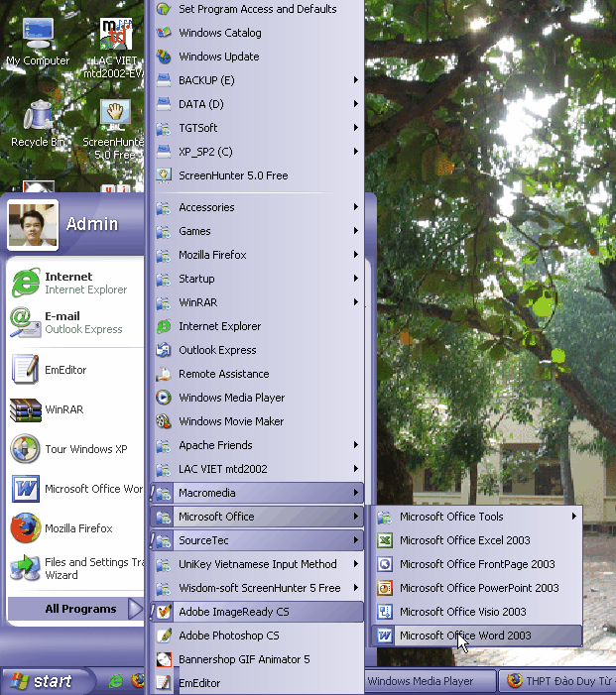This screenshot has width=616, height=695.
Task: Open Remote Assistance from the programs list
Action: 223,374
